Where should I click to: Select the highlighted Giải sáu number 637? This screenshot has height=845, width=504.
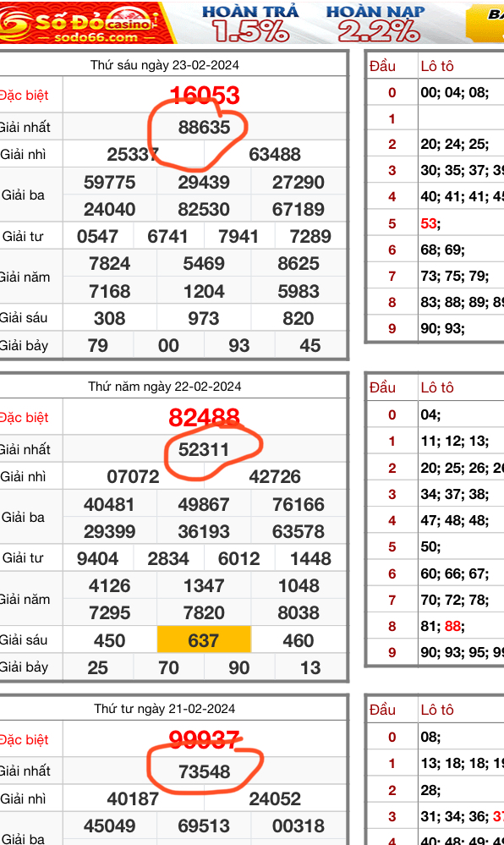click(204, 640)
